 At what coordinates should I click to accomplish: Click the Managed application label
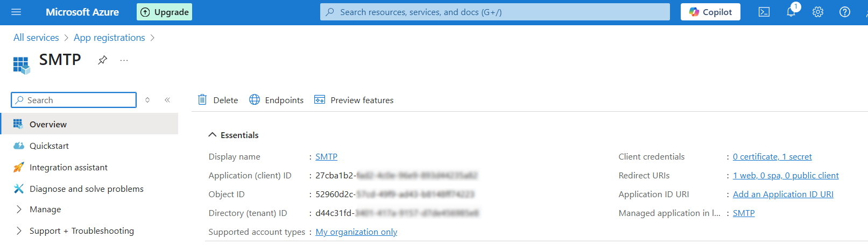tap(669, 213)
